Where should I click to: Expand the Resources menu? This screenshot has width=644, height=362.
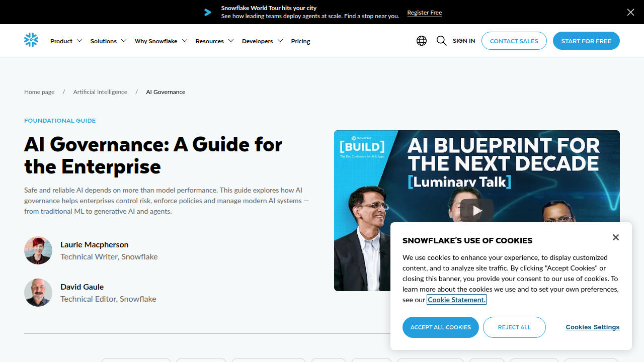coord(214,41)
